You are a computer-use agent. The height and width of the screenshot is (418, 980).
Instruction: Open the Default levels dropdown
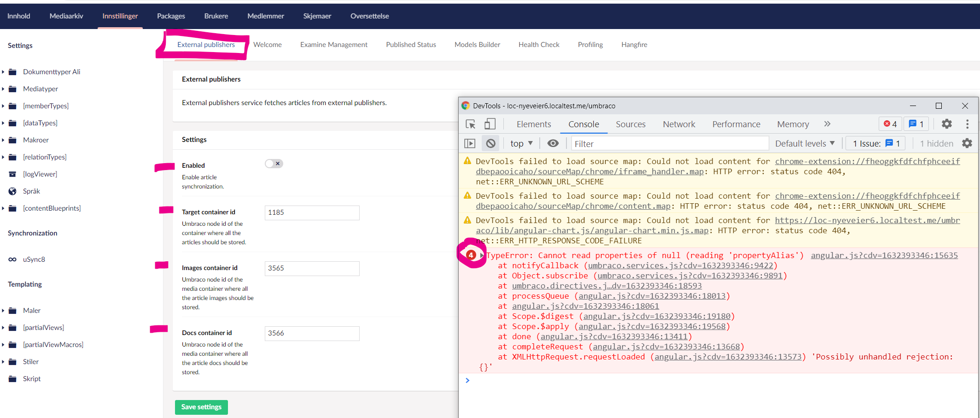point(805,144)
